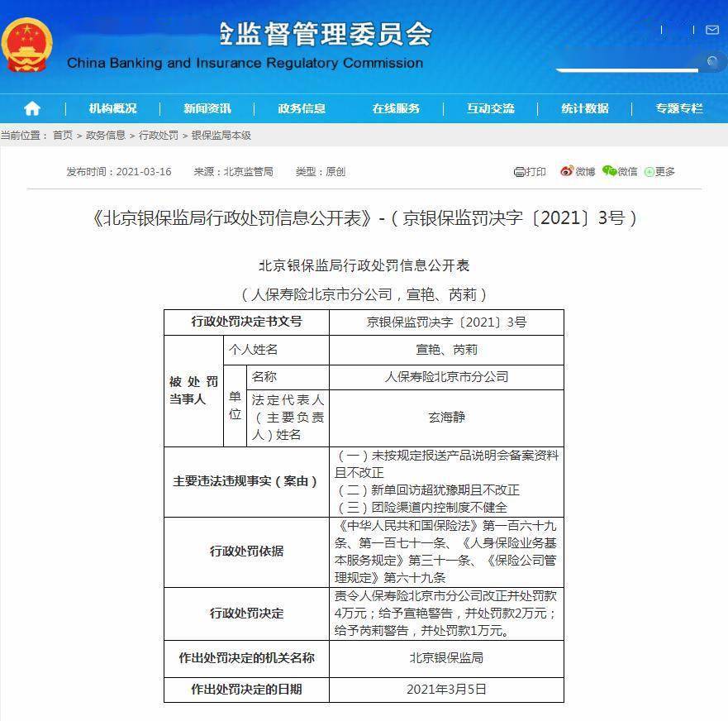
Task: Click the 主要违法违规事实（案由） cell
Action: coord(246,482)
